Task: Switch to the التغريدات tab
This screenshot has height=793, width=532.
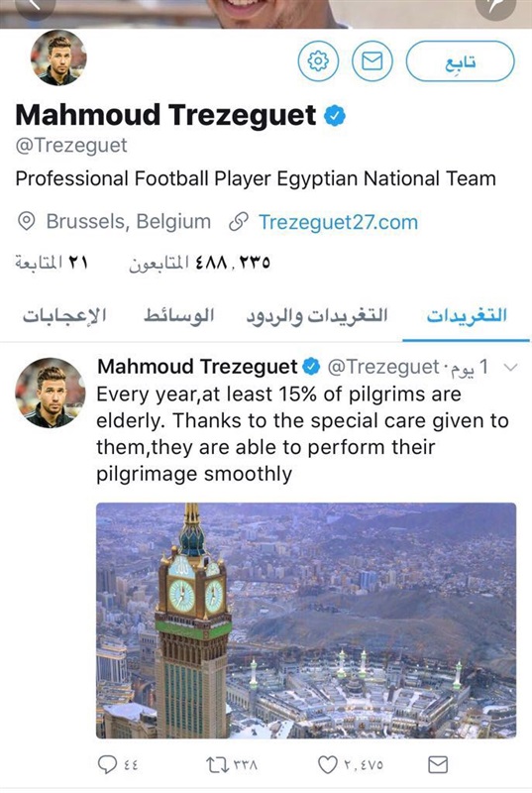Action: point(467,315)
